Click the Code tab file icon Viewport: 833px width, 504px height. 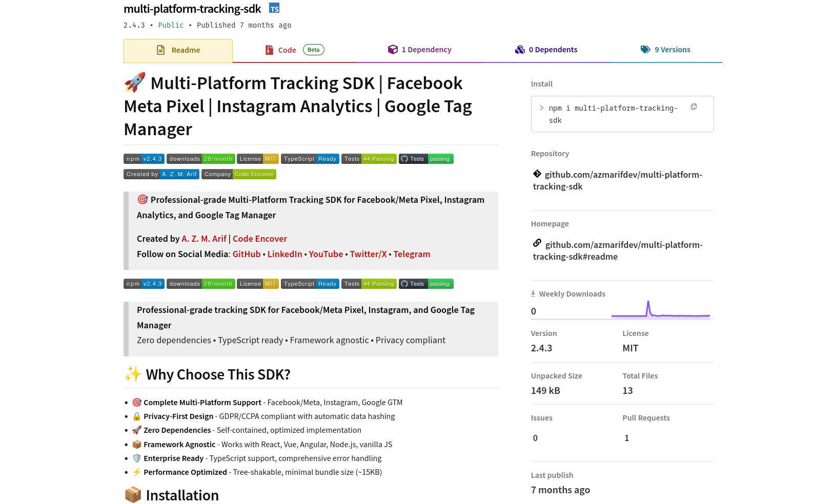point(269,50)
